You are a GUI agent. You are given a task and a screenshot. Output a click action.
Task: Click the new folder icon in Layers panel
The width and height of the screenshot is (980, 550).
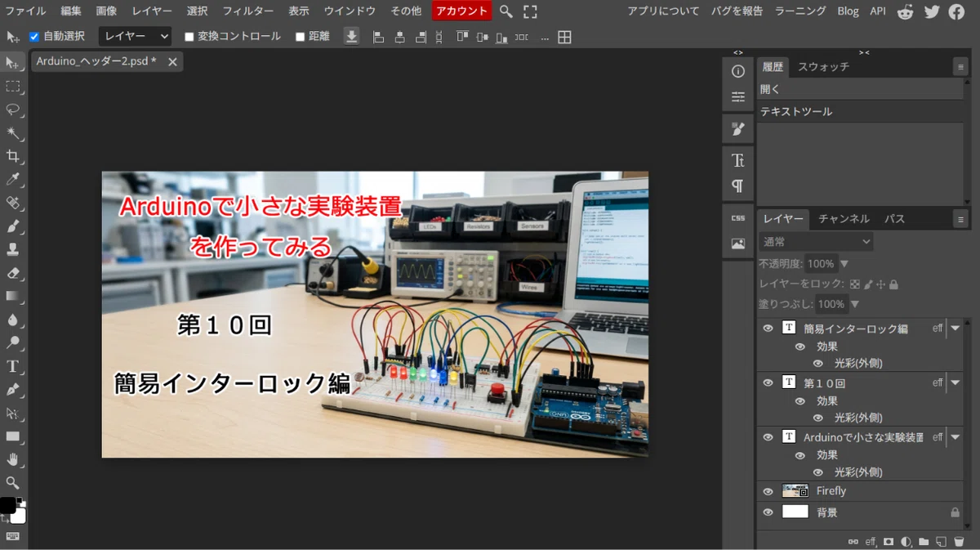(x=924, y=541)
